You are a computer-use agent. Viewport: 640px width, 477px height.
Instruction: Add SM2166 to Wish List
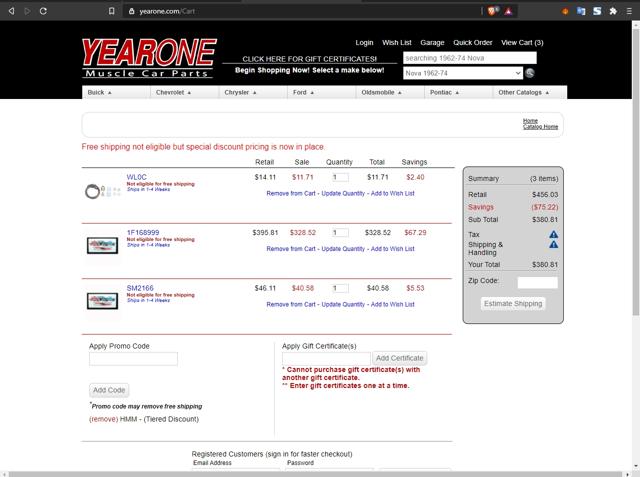click(x=392, y=304)
